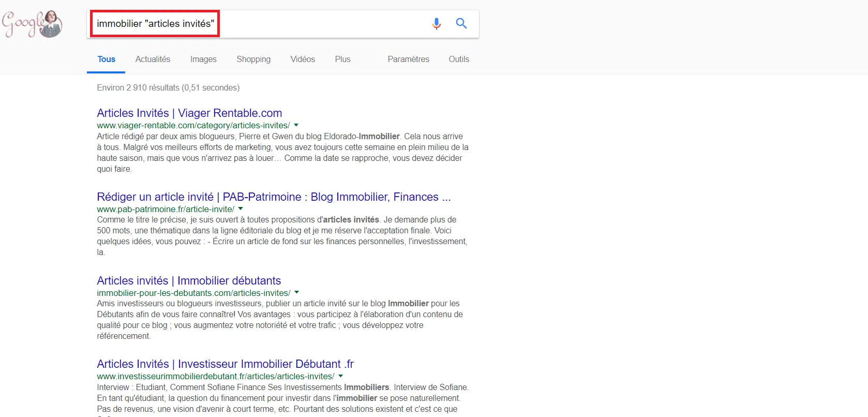Start voice search with microphone icon

point(437,24)
